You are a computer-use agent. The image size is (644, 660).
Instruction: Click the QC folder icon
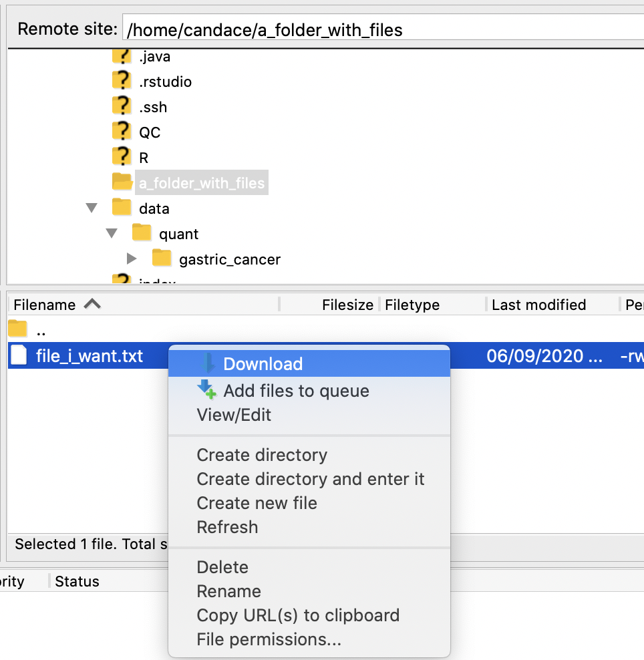pyautogui.click(x=122, y=132)
